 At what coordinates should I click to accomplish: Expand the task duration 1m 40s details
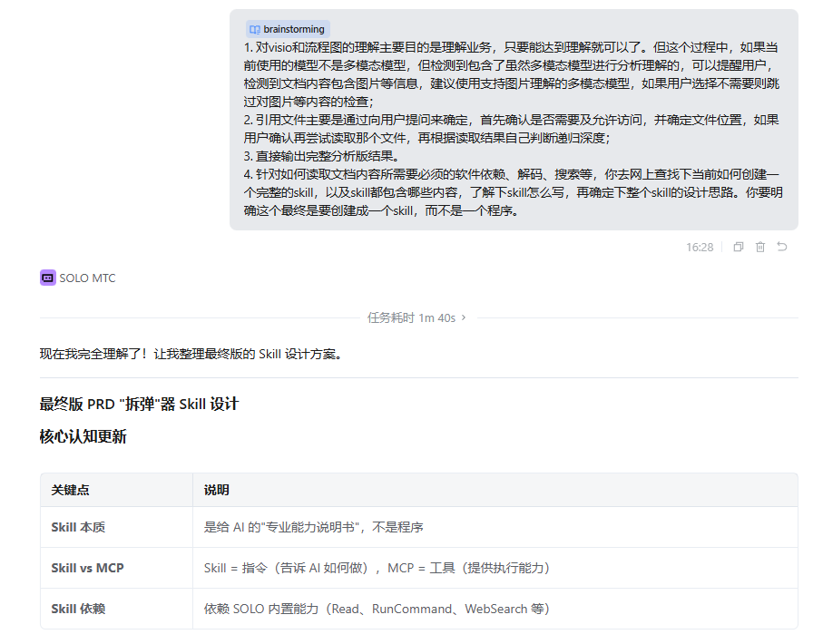click(x=416, y=317)
